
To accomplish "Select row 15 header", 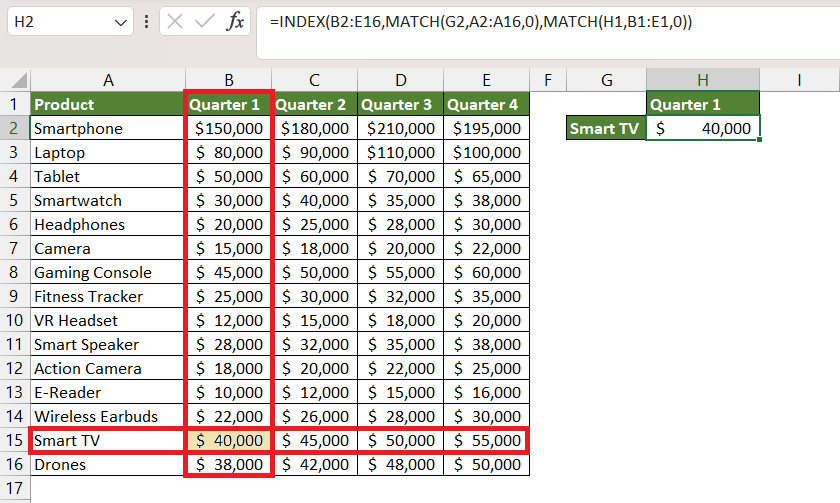I will pos(14,440).
